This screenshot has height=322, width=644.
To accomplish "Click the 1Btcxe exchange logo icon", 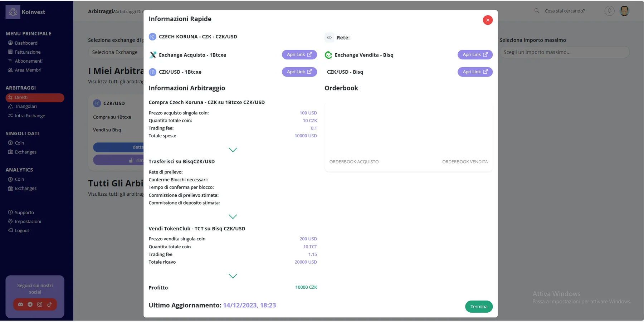I will point(153,55).
